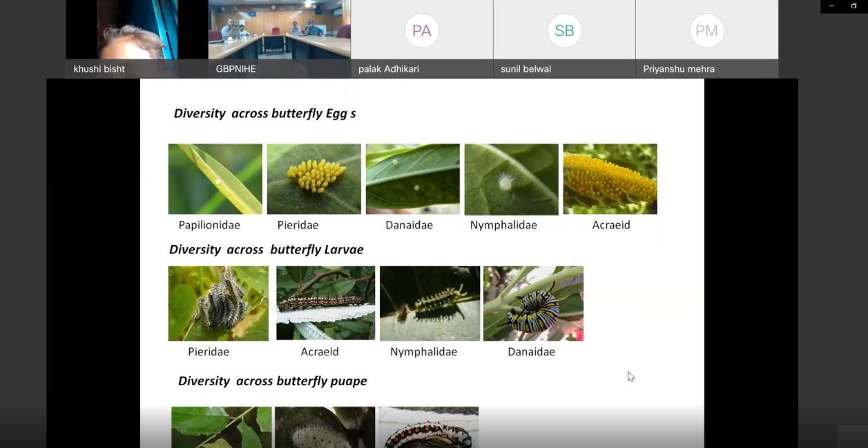
Task: Restore down the meeting window
Action: (x=853, y=6)
